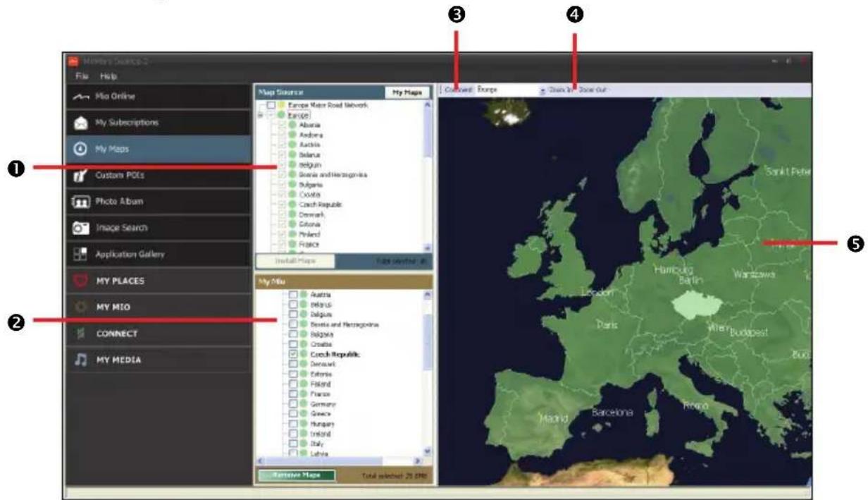
Task: Click Zoom In on map toolbar
Action: pos(562,90)
